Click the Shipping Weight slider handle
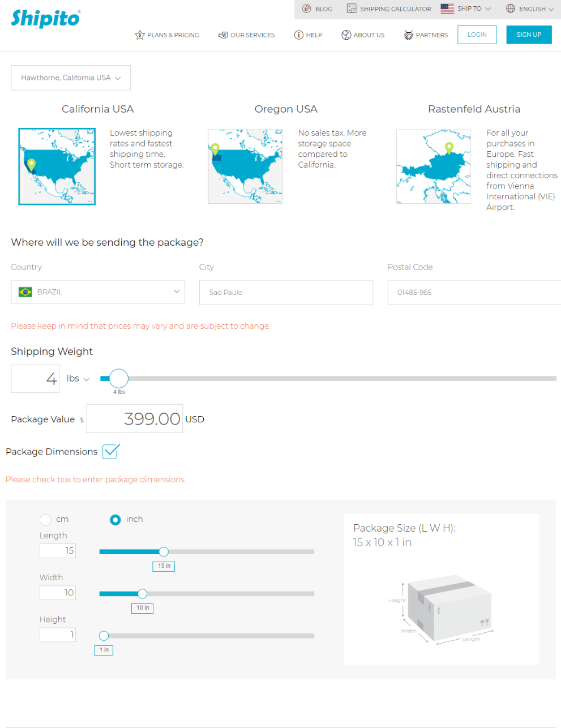Viewport: 561px width, 728px height. pos(119,378)
